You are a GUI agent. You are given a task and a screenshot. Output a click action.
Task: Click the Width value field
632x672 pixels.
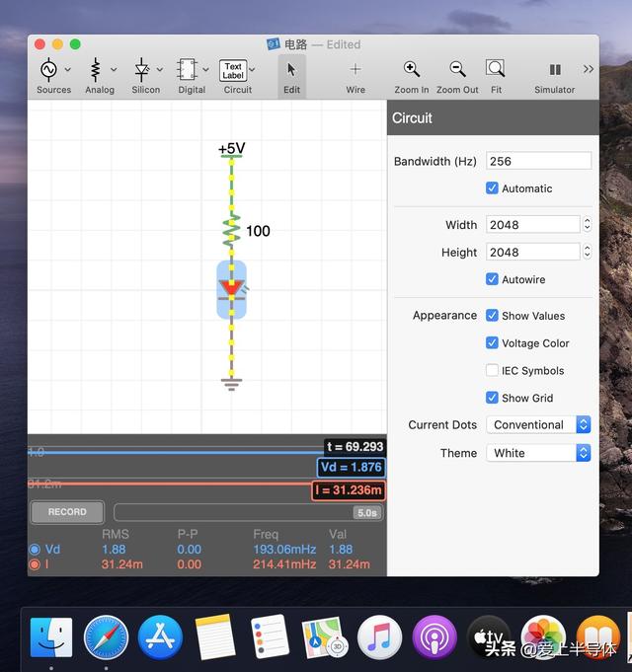pos(533,225)
